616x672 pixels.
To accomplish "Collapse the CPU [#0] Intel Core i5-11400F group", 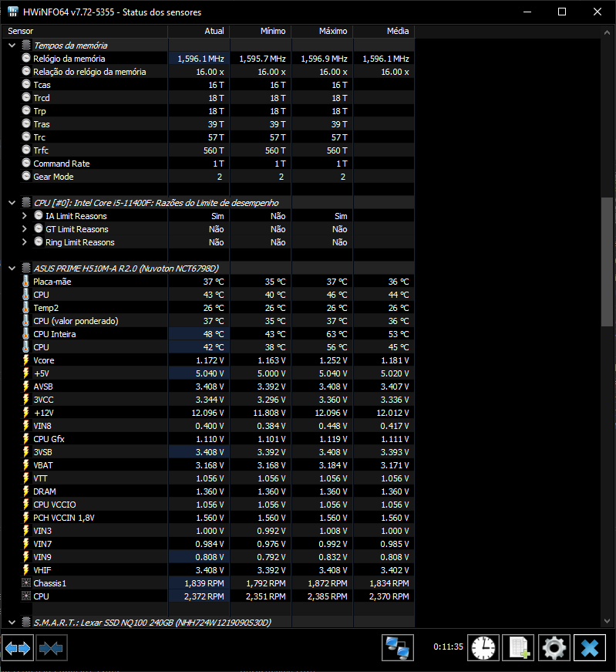I will point(12,203).
